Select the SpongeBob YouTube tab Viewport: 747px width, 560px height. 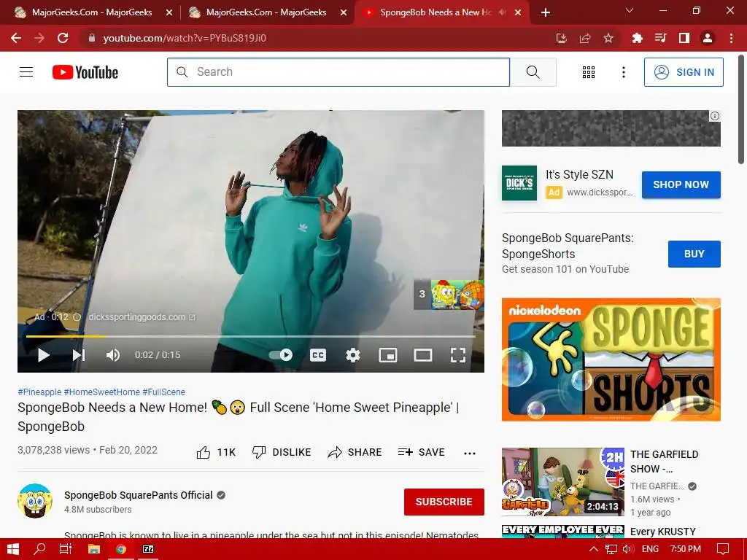pyautogui.click(x=436, y=12)
